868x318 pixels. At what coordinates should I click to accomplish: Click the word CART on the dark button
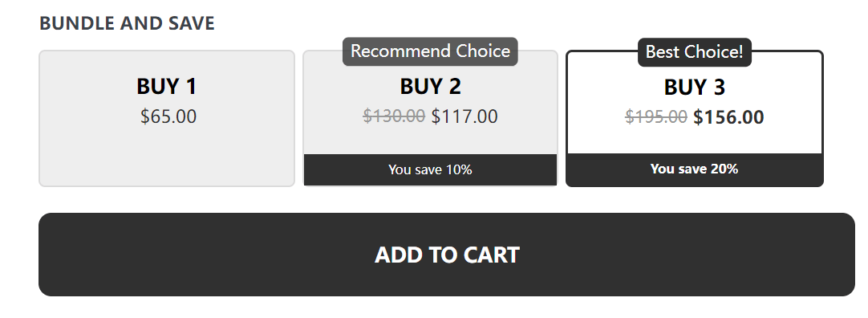491,255
